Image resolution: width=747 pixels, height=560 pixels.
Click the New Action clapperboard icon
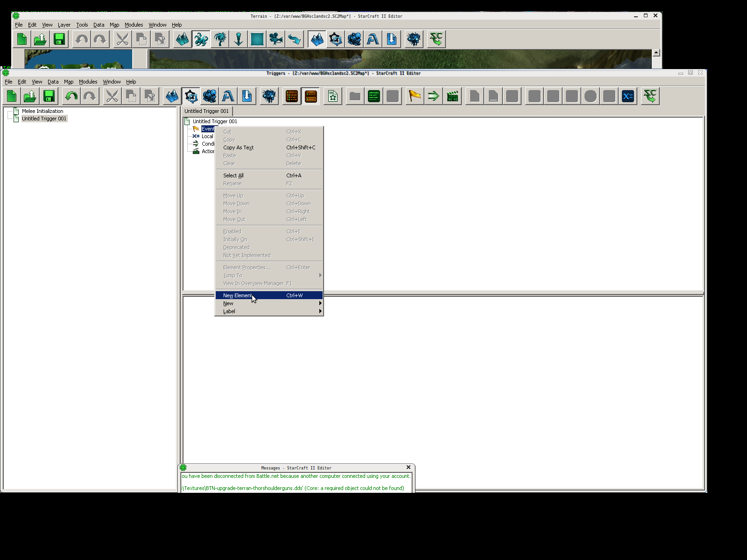pyautogui.click(x=452, y=96)
